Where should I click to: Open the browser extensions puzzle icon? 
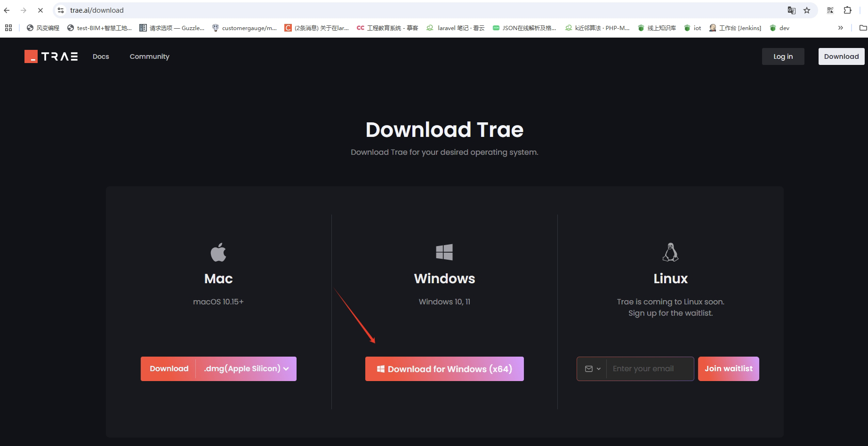click(x=847, y=10)
